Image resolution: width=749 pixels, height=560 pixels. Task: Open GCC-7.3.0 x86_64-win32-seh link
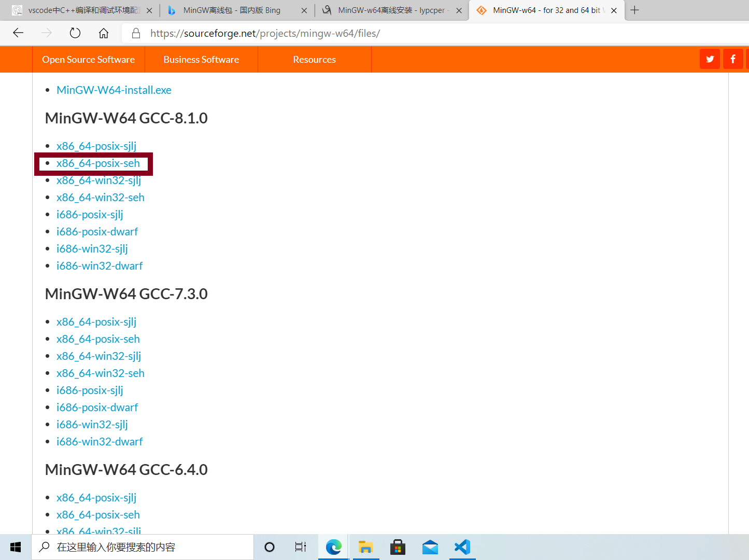click(x=101, y=373)
